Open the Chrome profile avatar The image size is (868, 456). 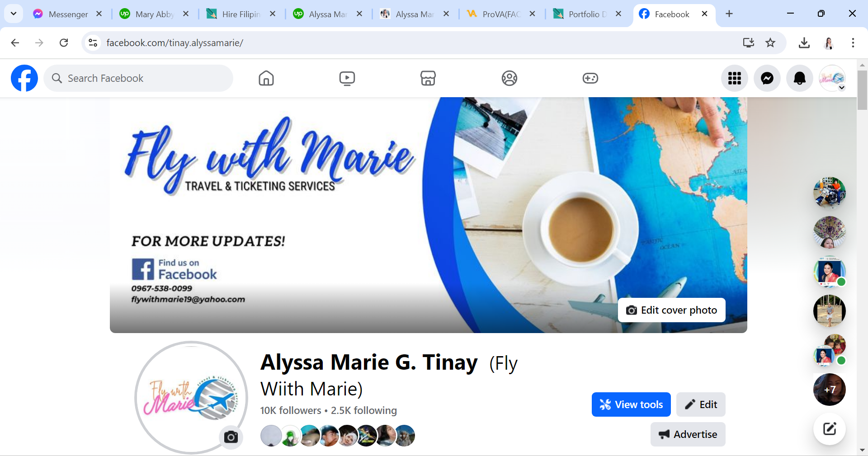(x=829, y=42)
